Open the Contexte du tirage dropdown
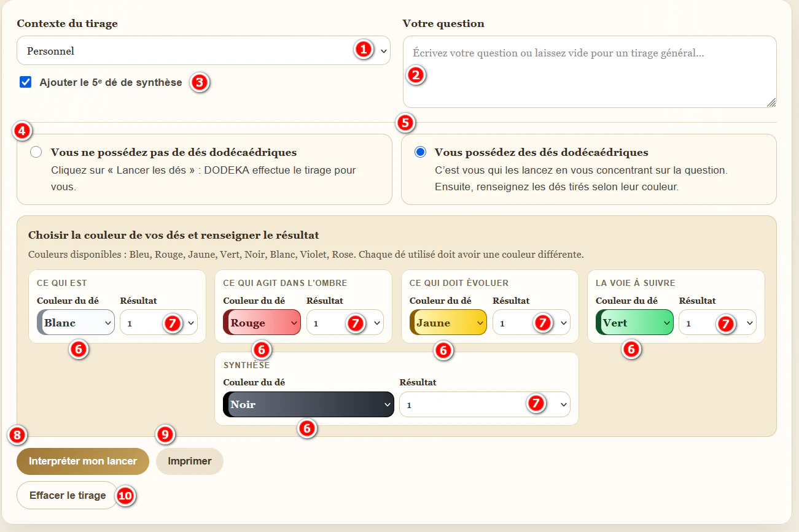Viewport: 799px width, 532px height. point(203,50)
